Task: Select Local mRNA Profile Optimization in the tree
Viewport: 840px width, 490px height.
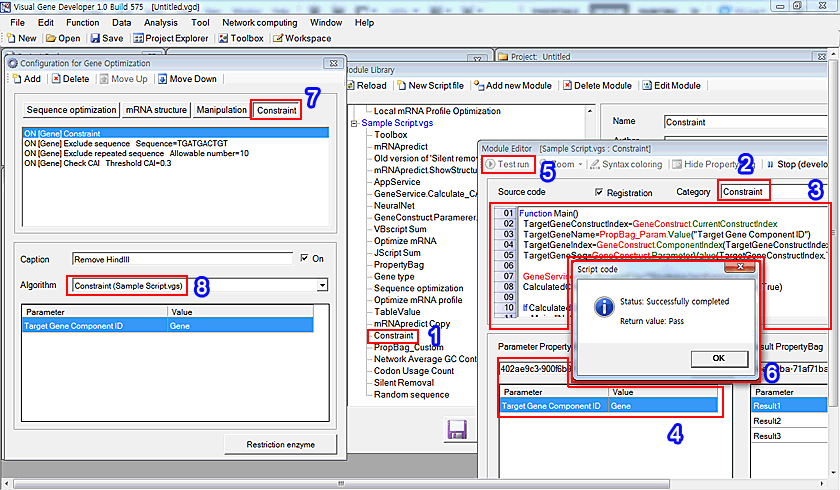Action: 437,111
